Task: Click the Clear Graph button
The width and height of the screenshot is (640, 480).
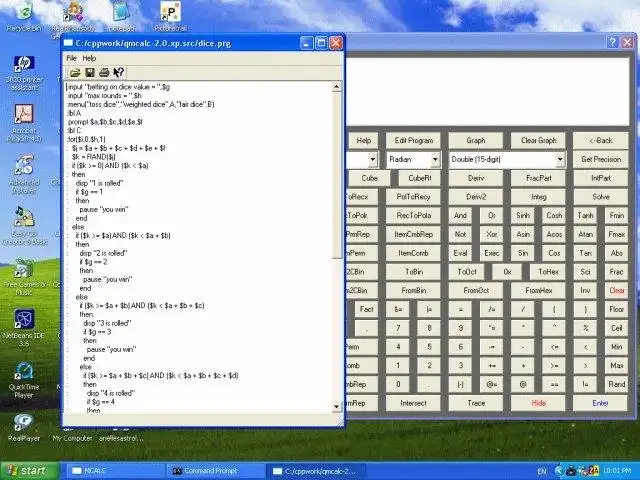Action: coord(538,140)
